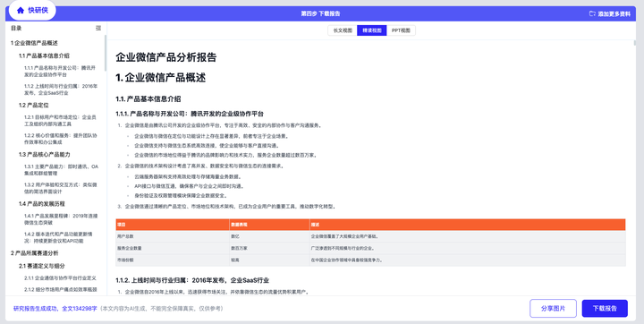
Task: Click the folder icon beside 添加更多资料
Action: click(x=592, y=13)
